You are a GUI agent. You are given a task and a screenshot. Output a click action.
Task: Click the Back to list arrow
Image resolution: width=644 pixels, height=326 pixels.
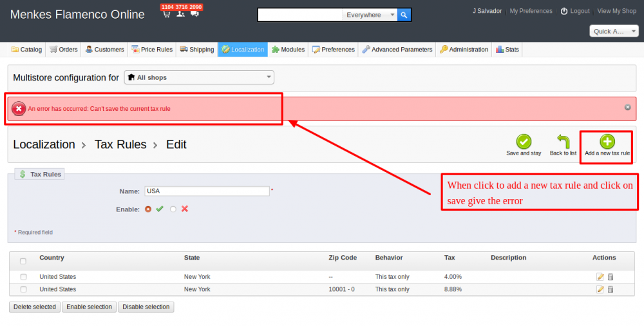click(563, 142)
